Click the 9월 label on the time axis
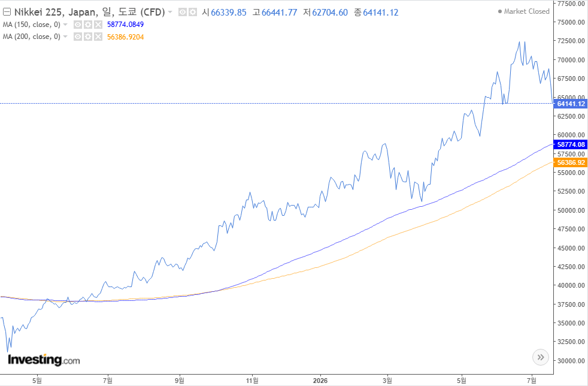 [x=180, y=381]
